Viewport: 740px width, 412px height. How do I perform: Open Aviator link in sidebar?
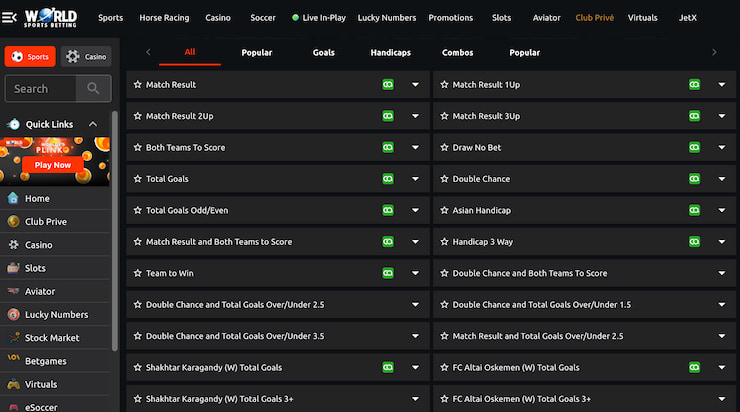tap(40, 291)
